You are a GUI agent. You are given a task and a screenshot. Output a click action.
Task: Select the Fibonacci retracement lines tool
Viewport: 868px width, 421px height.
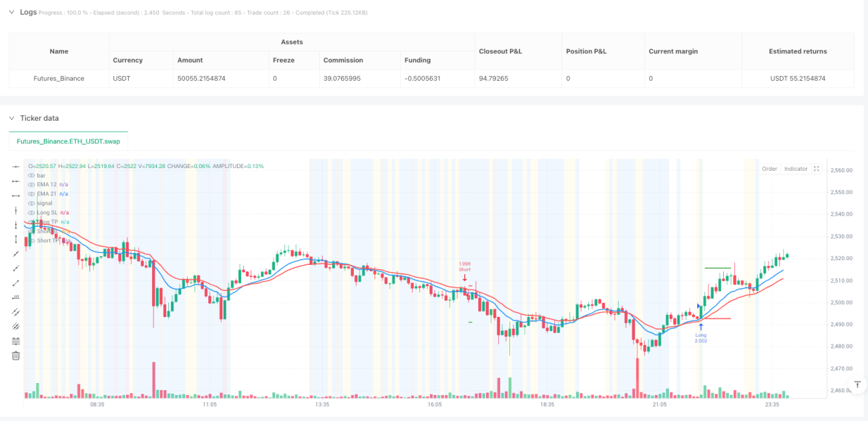16,341
